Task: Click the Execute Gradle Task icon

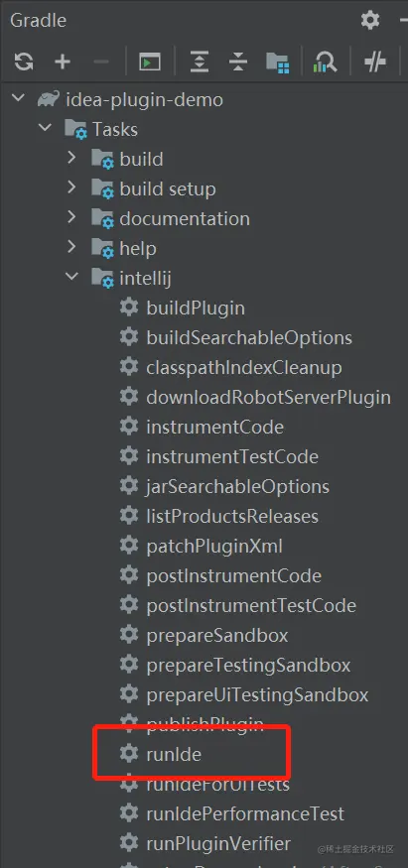Action: coord(150,62)
